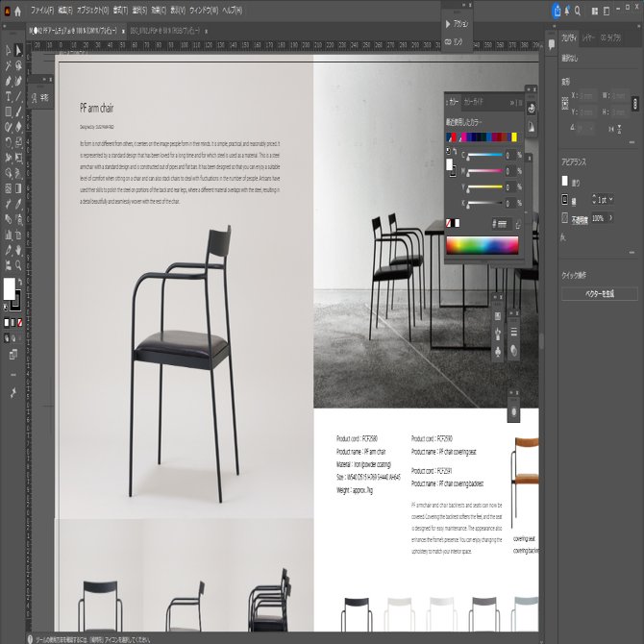
Task: Show more Transform options ellipsis
Action: point(632,142)
